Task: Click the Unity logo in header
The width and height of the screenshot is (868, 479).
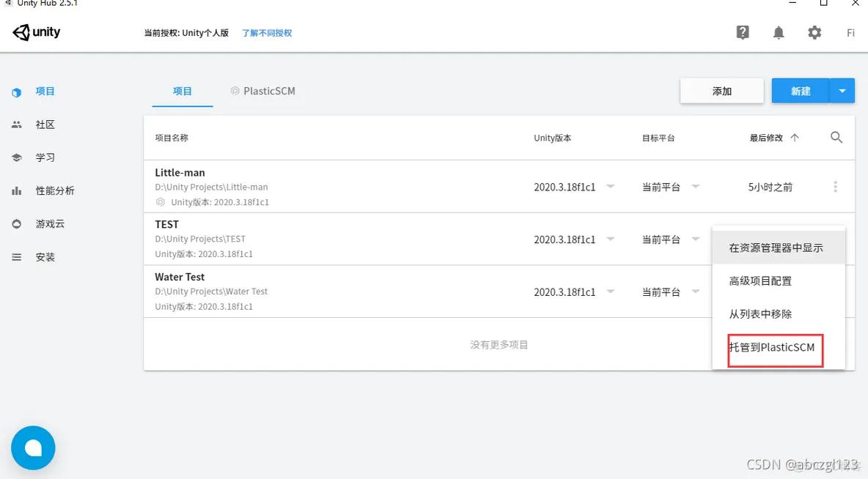Action: pyautogui.click(x=37, y=32)
